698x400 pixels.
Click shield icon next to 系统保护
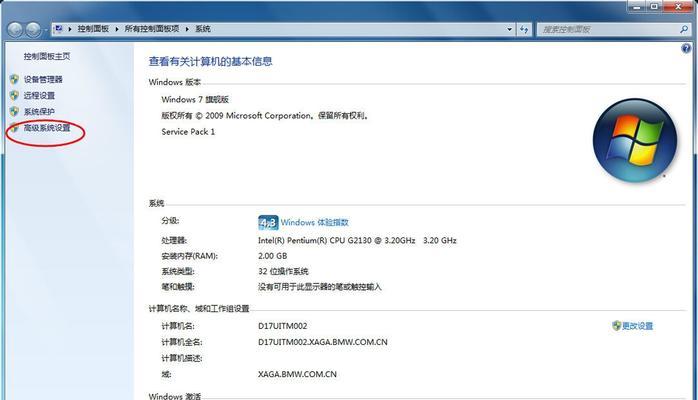(x=14, y=111)
